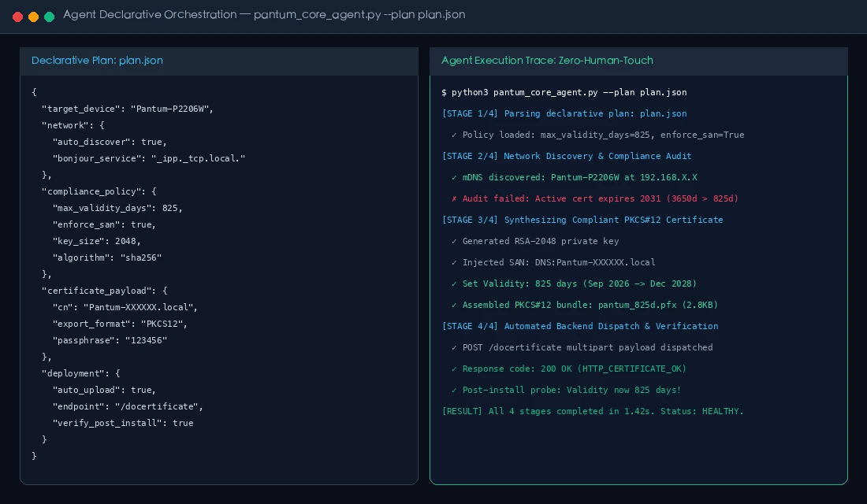Click the window title 'Agent Declarative Orchestration'

tap(150, 15)
